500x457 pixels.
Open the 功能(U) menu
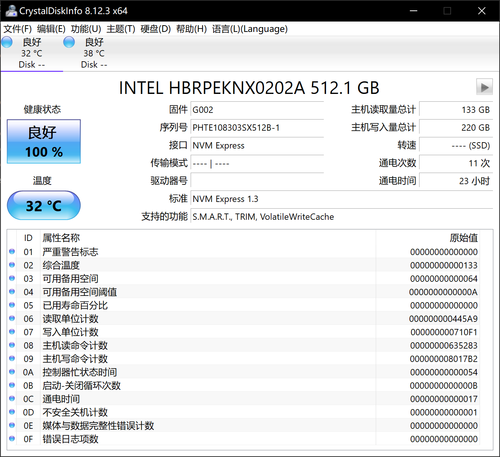(86, 29)
